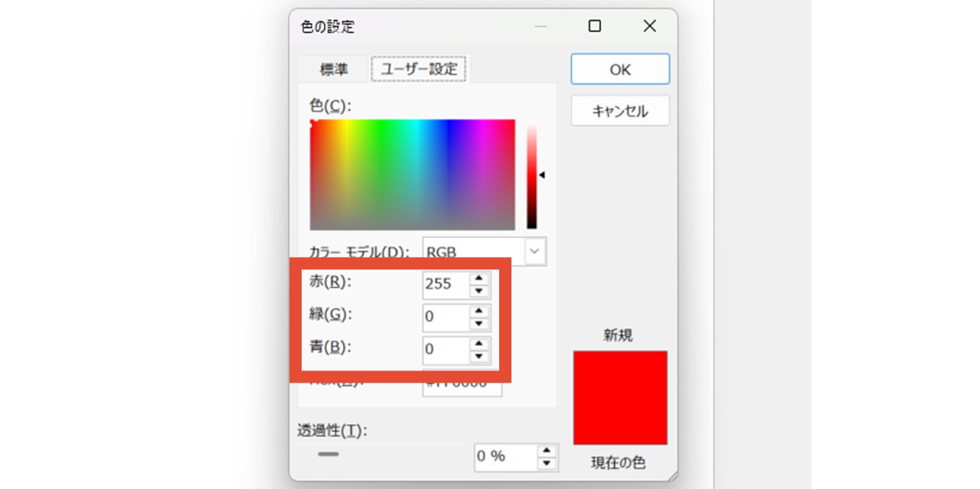Increase the green (緑) value with up arrow
Image resolution: width=980 pixels, height=489 pixels.
tap(479, 311)
